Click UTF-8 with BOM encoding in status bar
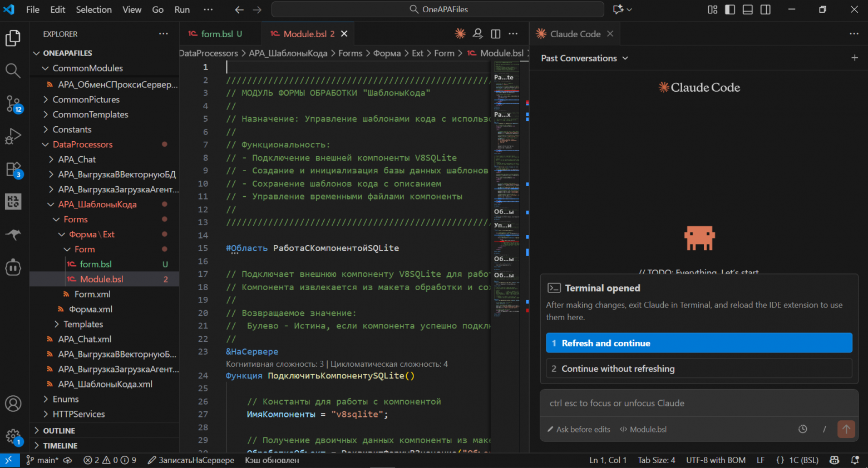 click(x=716, y=460)
